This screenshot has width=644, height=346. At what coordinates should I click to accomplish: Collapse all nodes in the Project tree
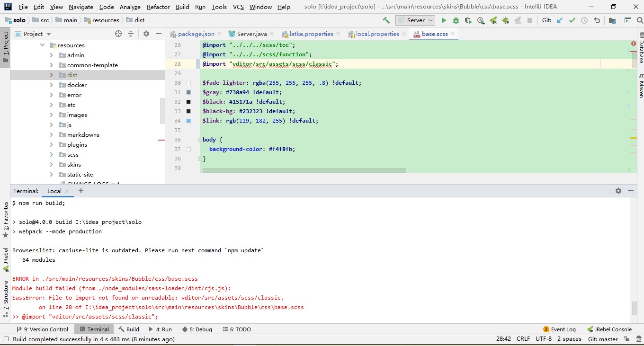[131, 34]
